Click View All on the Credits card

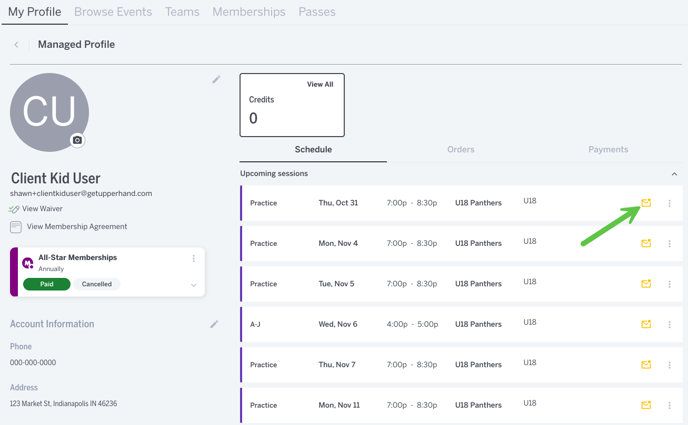click(320, 84)
